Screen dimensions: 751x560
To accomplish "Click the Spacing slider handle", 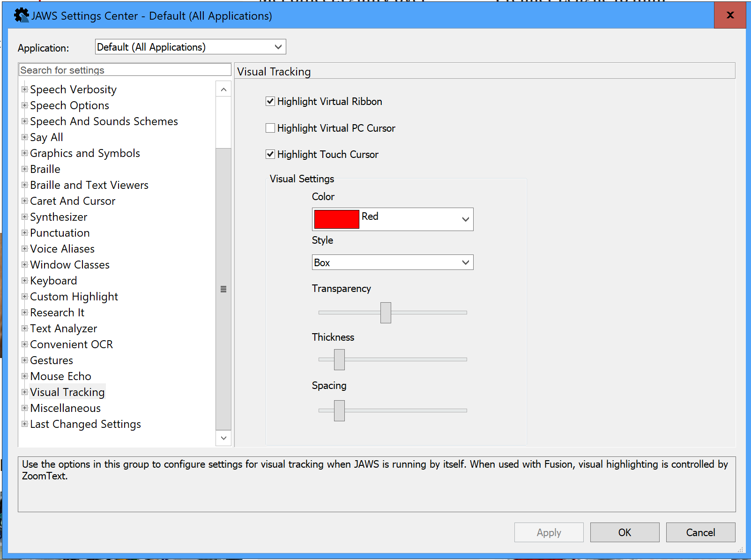I will coord(339,411).
